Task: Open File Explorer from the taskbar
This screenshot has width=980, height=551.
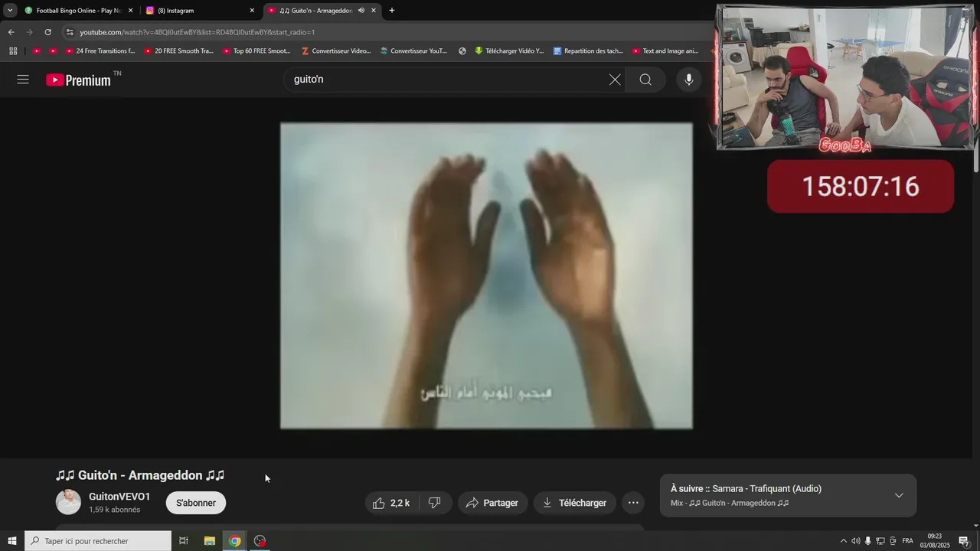Action: 209,541
